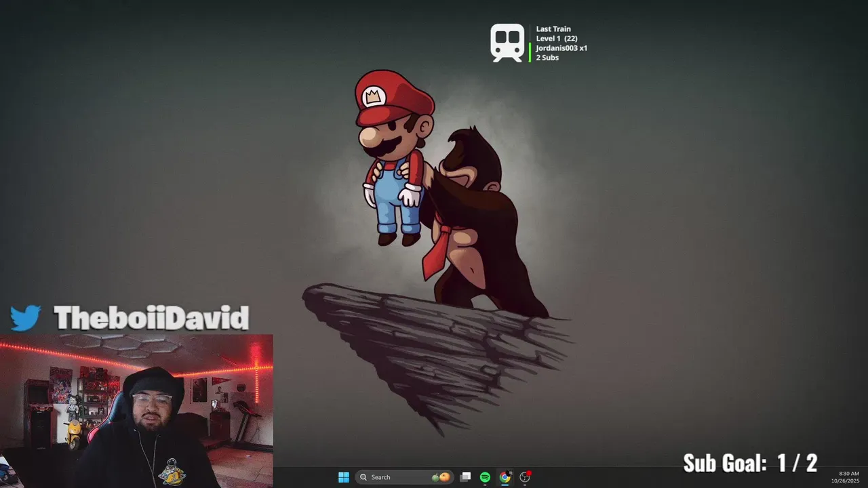Click the hype train icon in the overlay

tap(508, 43)
